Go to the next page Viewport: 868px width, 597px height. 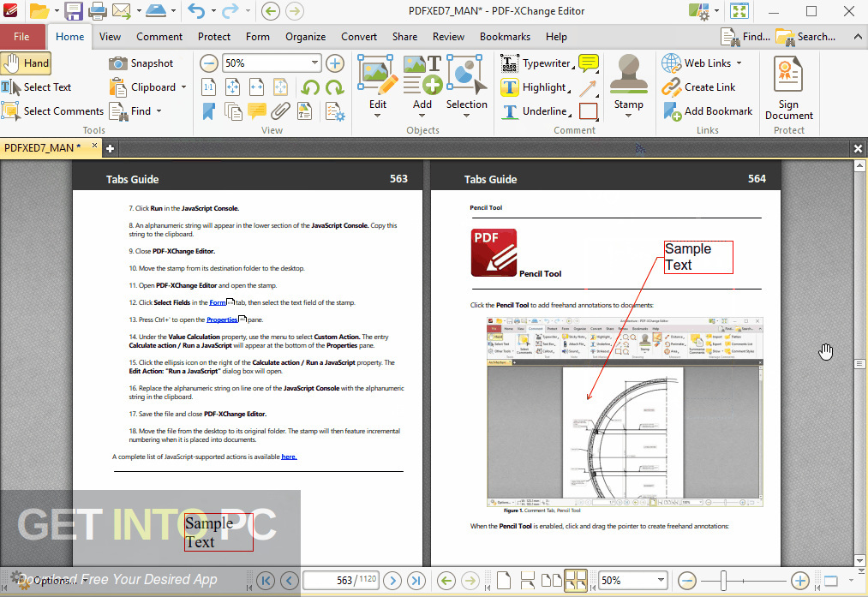point(392,581)
